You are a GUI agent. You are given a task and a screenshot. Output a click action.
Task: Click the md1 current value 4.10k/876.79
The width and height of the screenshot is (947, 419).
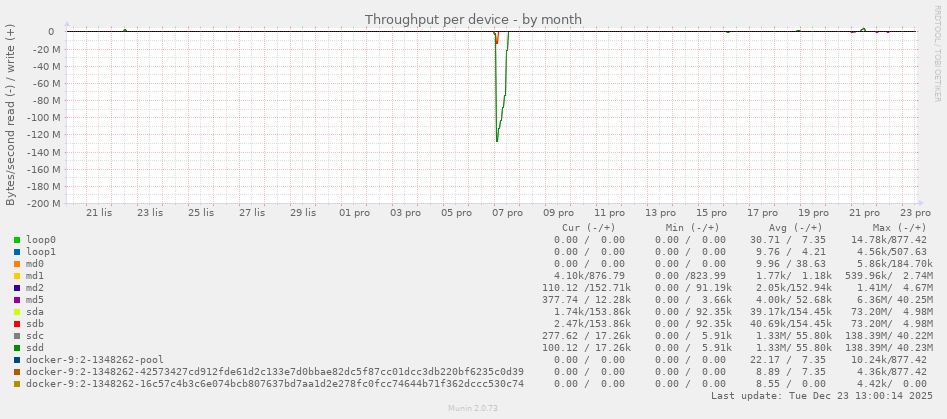589,276
